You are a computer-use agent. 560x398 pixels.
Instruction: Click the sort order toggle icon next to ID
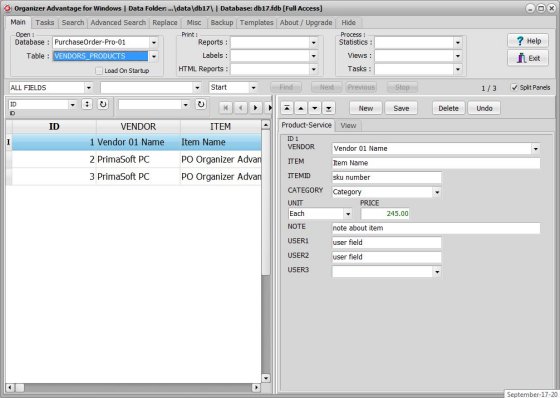(87, 104)
